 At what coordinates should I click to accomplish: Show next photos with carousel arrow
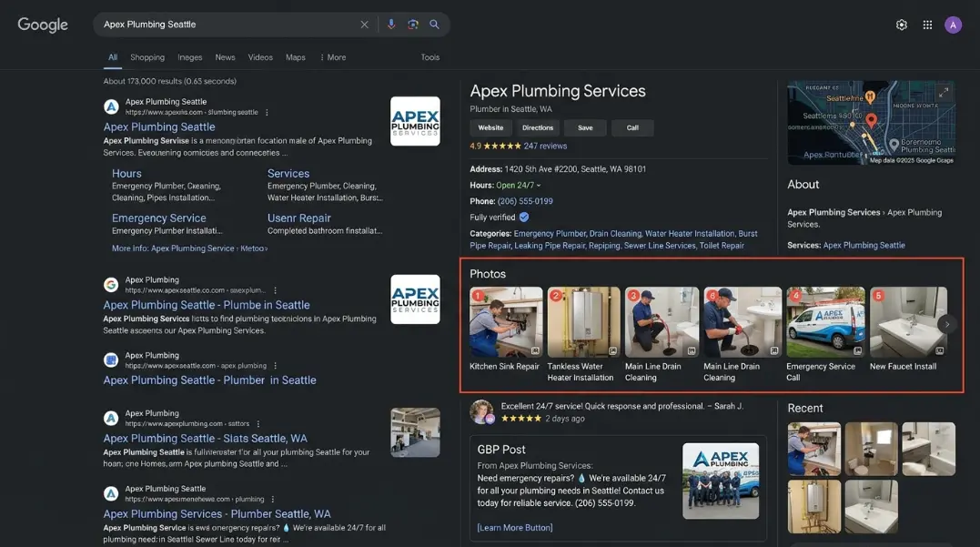click(x=947, y=324)
